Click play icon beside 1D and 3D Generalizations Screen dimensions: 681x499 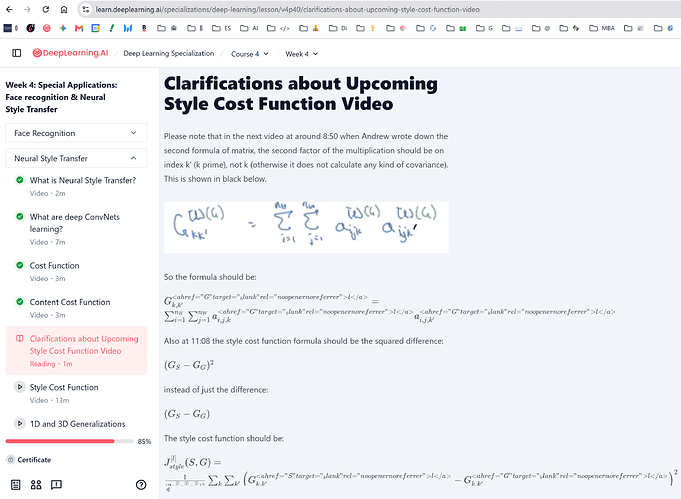pos(20,423)
